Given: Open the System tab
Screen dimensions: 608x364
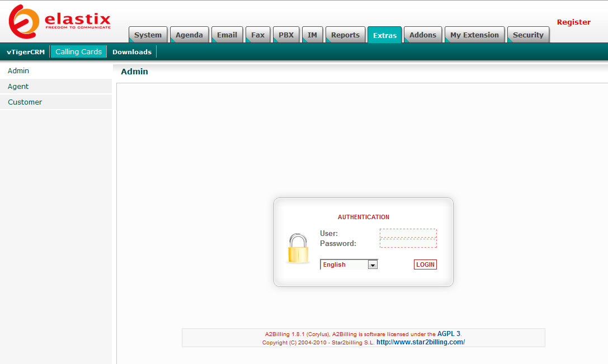Looking at the screenshot, I should pos(148,35).
